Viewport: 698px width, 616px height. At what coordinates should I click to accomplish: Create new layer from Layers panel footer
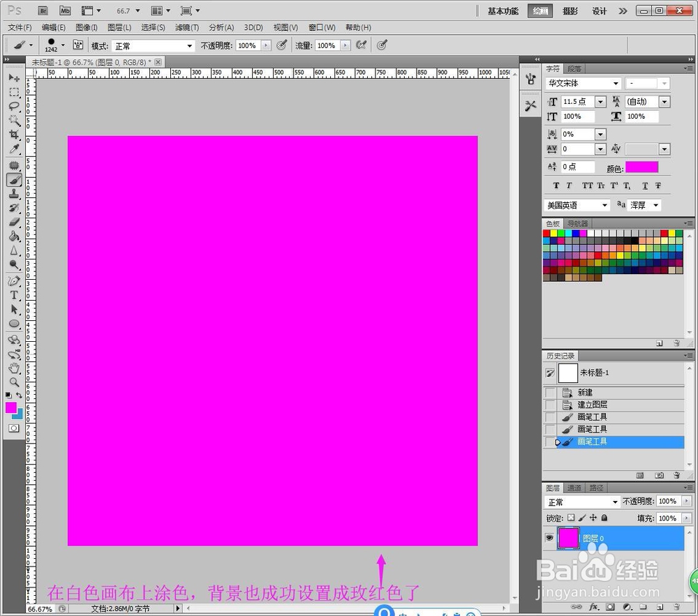[x=660, y=607]
